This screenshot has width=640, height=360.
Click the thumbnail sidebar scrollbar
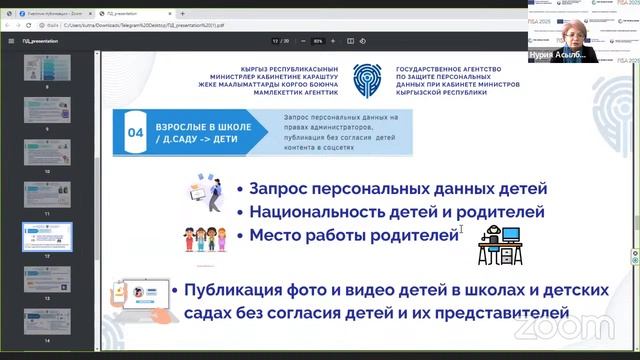point(97,208)
